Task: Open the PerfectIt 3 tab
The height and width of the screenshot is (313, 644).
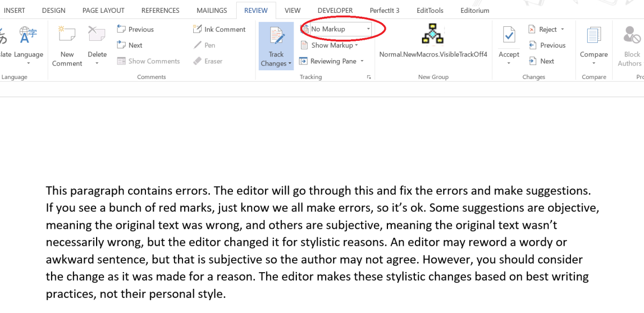Action: tap(385, 10)
